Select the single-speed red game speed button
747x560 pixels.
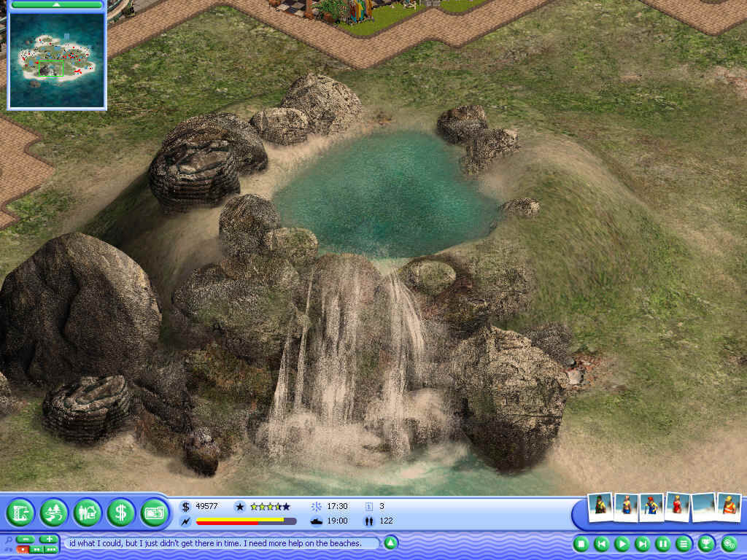pos(23,550)
